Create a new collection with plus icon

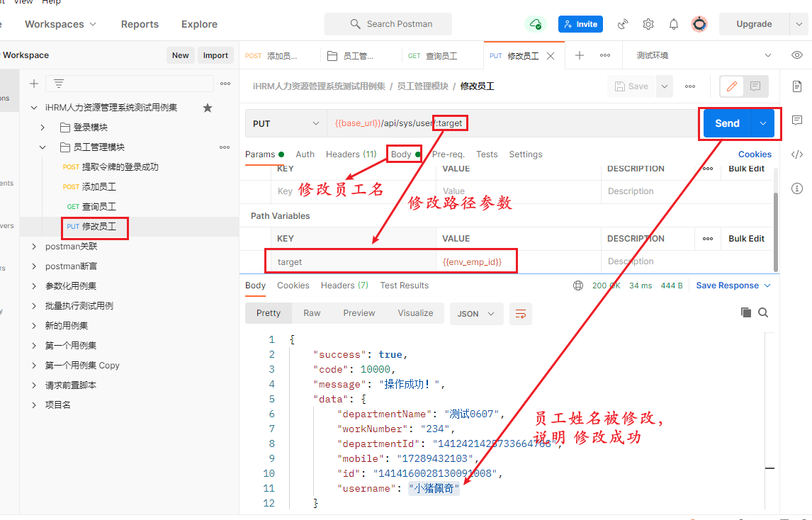click(34, 84)
